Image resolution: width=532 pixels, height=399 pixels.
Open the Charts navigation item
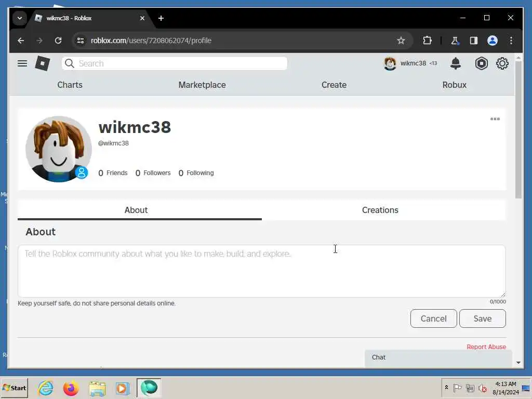tap(70, 85)
